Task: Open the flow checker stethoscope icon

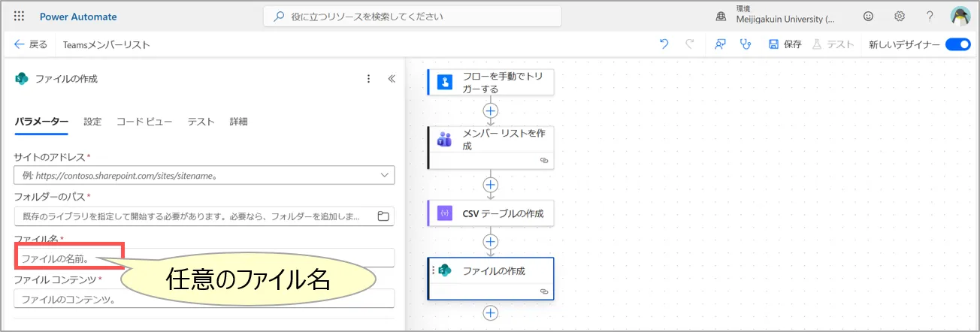Action: (745, 44)
